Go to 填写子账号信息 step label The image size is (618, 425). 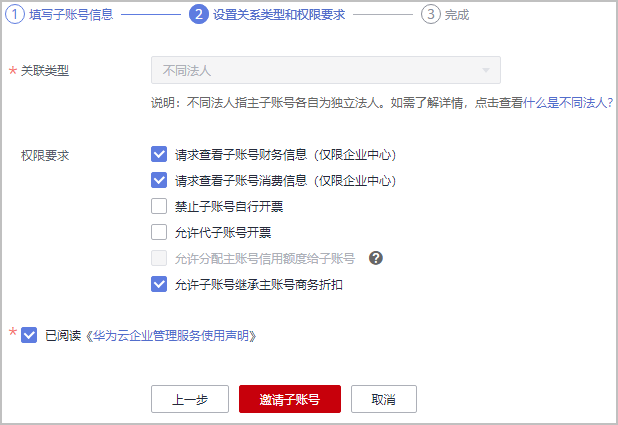point(71,15)
